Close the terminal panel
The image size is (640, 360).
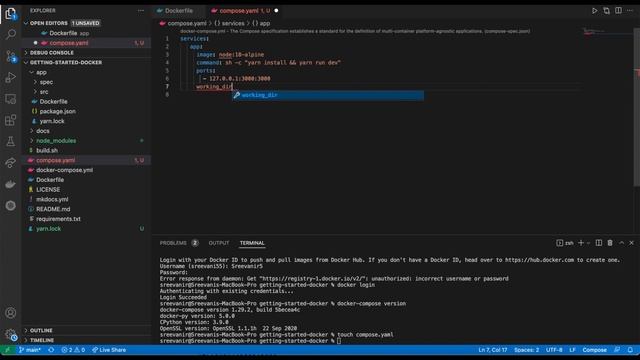[x=631, y=243]
